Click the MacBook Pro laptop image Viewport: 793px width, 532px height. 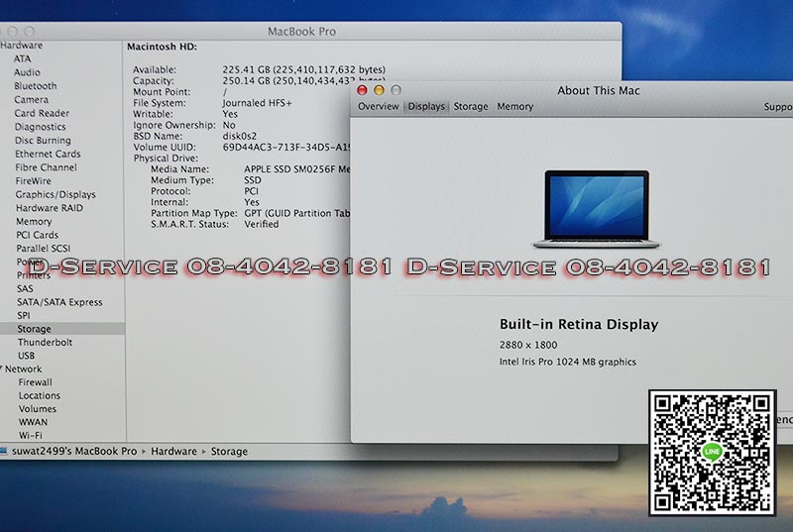click(x=597, y=209)
